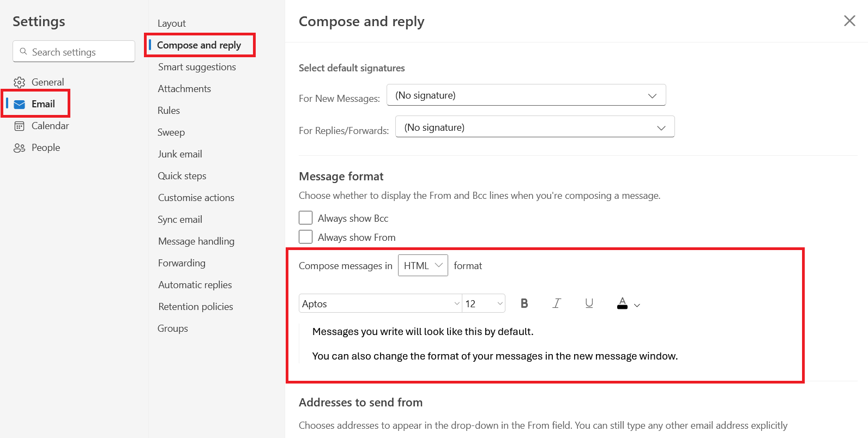Close the Settings dialog with X

click(849, 21)
